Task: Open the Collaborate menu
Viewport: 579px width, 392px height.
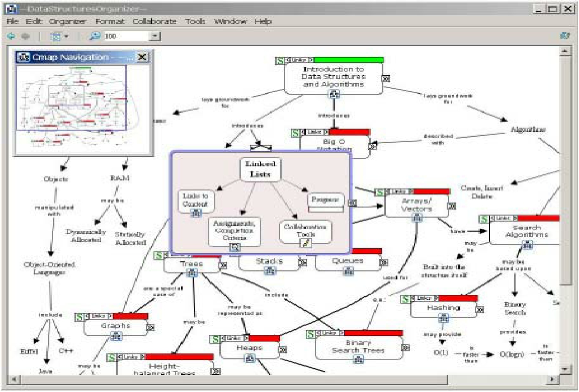Action: pos(154,22)
